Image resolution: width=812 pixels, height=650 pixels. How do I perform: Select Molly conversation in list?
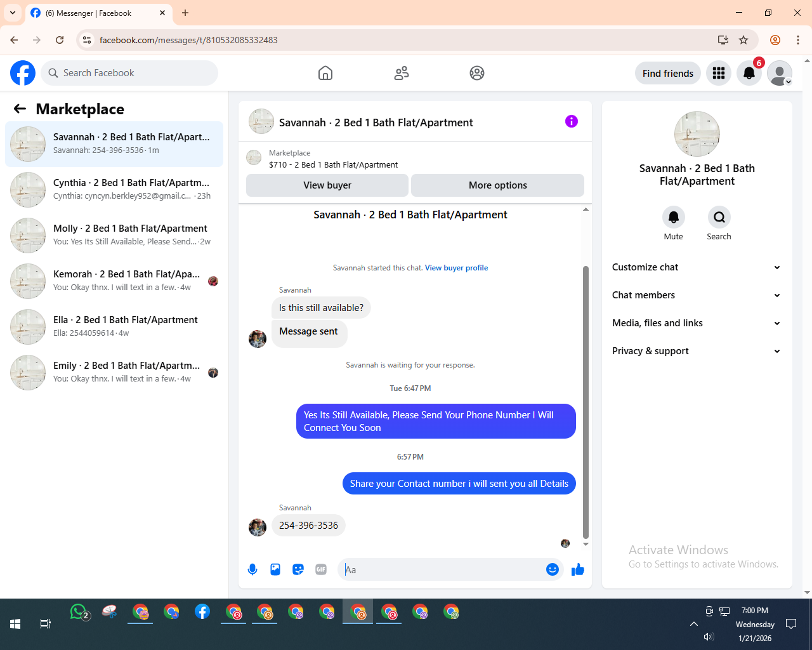coord(114,235)
